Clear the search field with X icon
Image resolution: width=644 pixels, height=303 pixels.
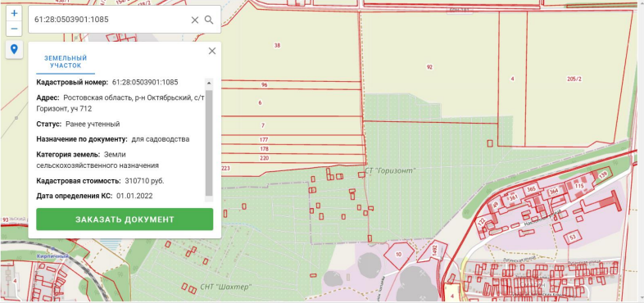[x=195, y=20]
